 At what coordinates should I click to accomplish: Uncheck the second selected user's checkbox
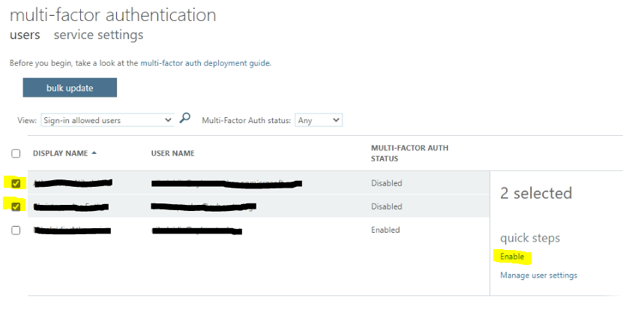point(16,206)
